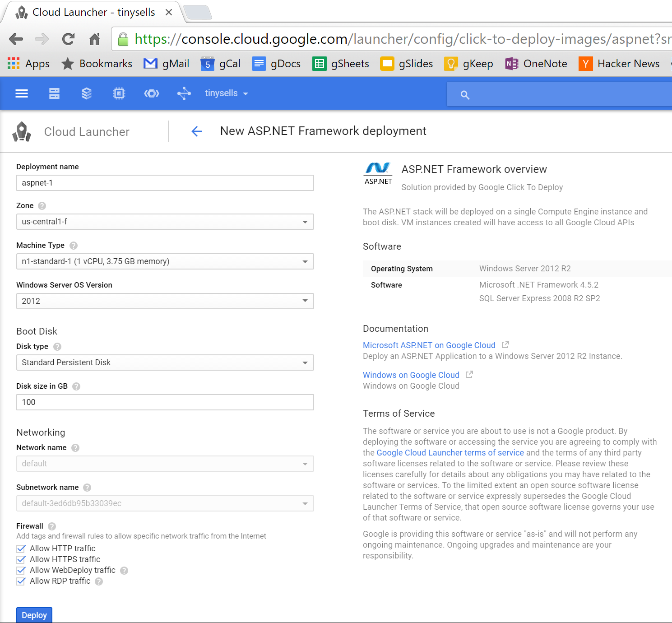Click the Deployment name input field
The width and height of the screenshot is (672, 623).
(x=165, y=183)
